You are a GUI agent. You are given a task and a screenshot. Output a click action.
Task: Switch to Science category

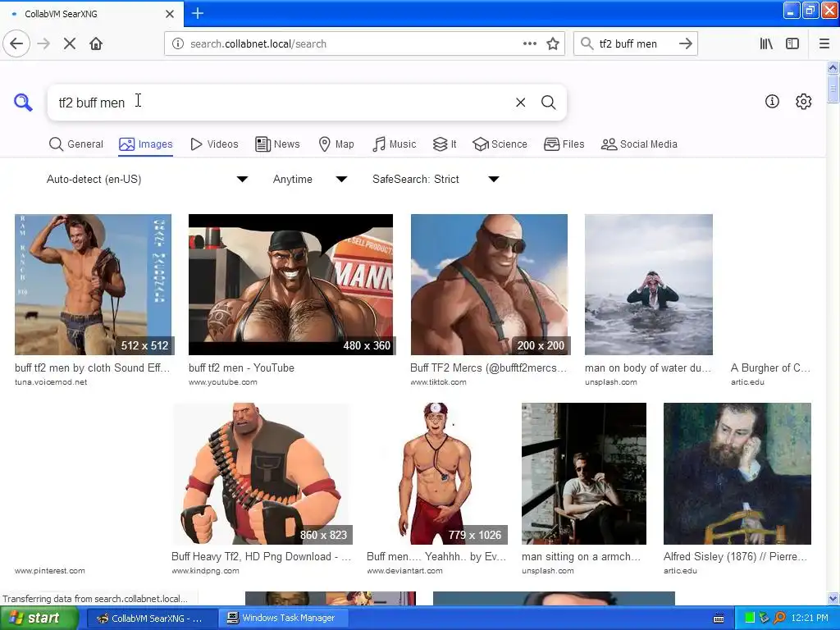point(500,144)
